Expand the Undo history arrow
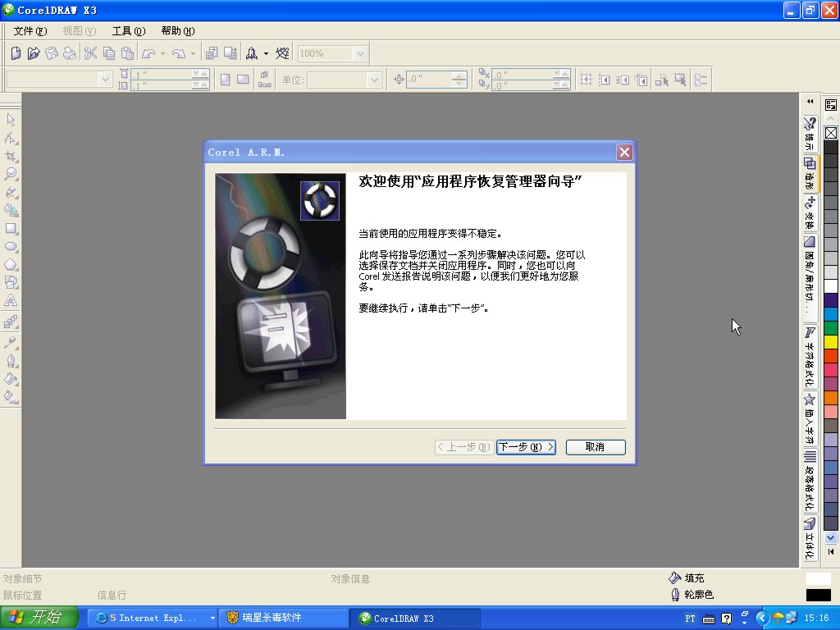Image resolution: width=840 pixels, height=630 pixels. pos(163,53)
